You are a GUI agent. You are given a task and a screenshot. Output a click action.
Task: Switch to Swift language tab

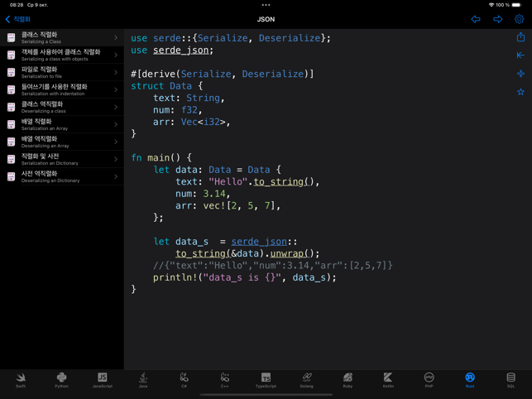pos(21,380)
